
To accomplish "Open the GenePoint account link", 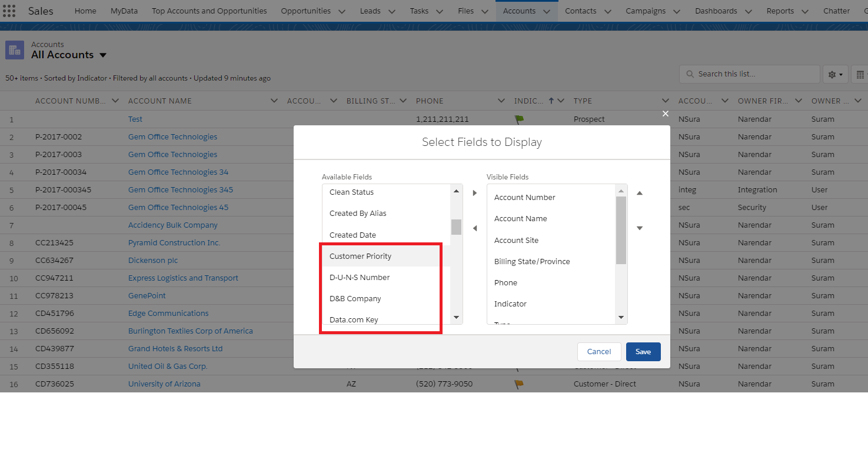I will (x=147, y=296).
